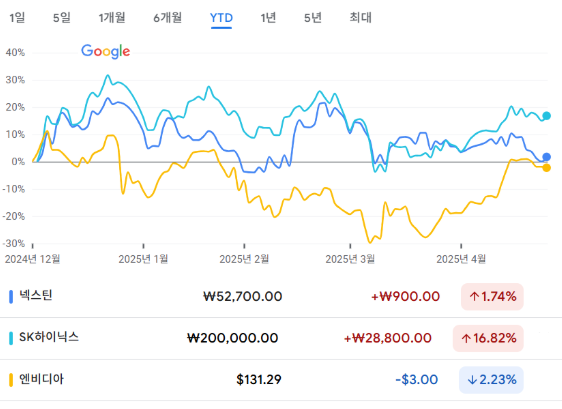
Task: Click the ₩200,000.00 price value
Action: click(233, 338)
